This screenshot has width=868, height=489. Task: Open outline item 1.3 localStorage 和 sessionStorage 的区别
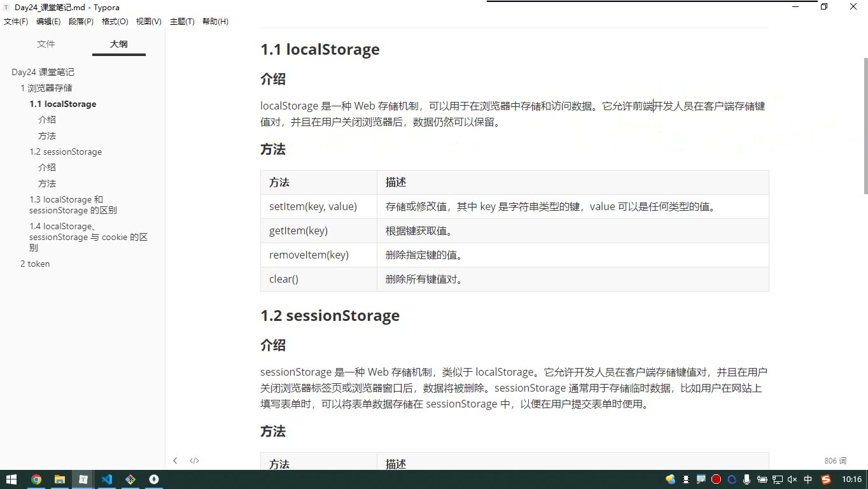point(73,205)
